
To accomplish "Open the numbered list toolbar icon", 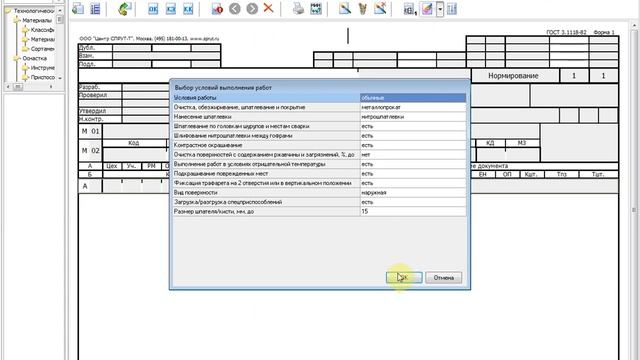I will click(x=95, y=9).
